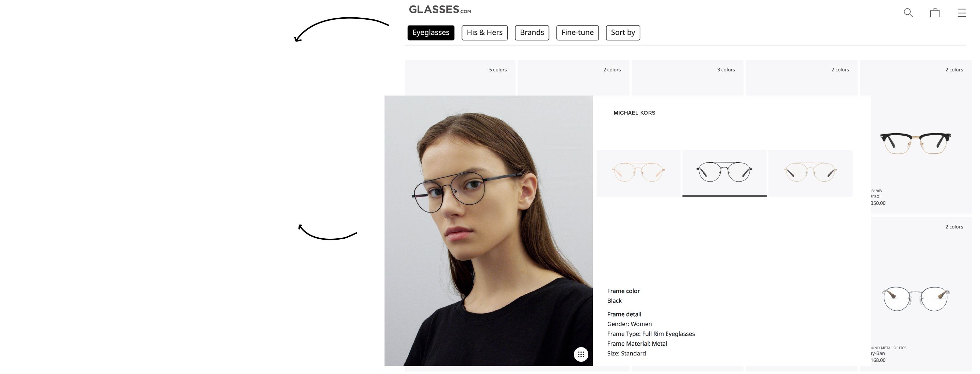Screen dimensions: 980x374
Task: Open the Fine-tune filter options
Action: (577, 33)
